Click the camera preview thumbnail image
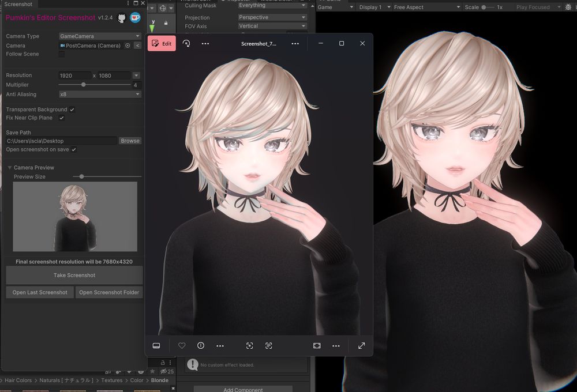This screenshot has height=392, width=577. click(75, 217)
